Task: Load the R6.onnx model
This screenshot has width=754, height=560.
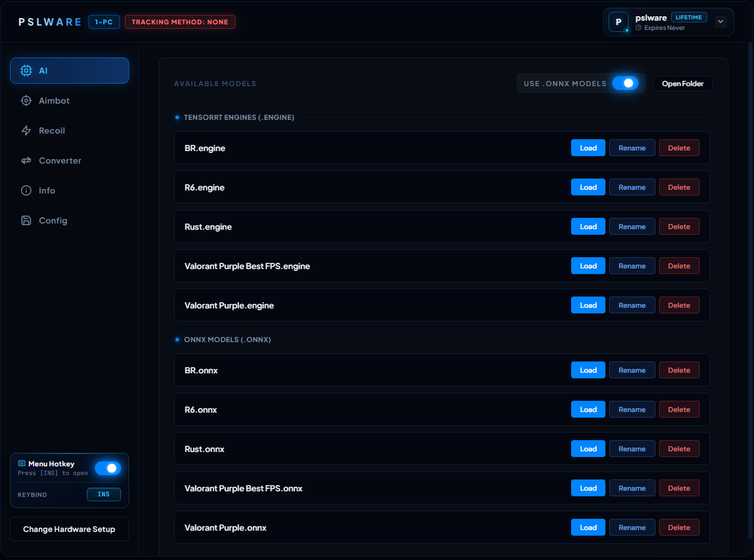Action: [x=588, y=410]
